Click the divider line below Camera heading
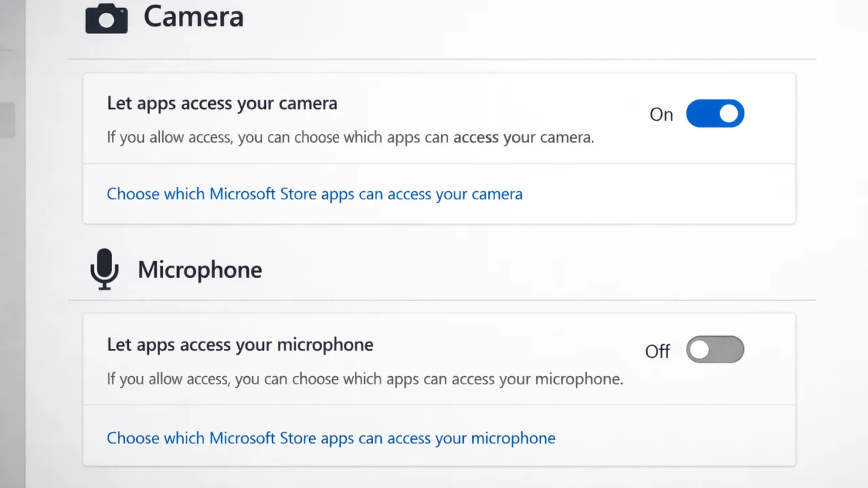Viewport: 868px width, 488px height. pos(442,59)
